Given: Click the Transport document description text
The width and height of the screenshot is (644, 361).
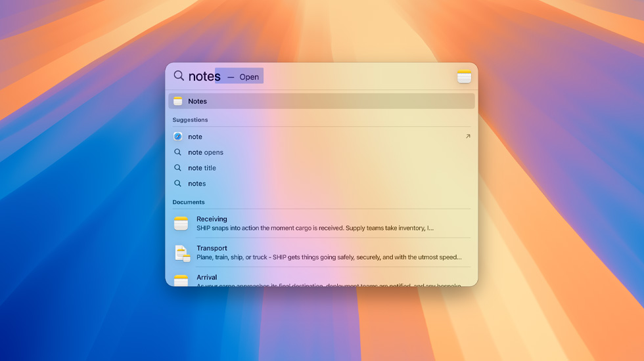Looking at the screenshot, I should pyautogui.click(x=329, y=257).
